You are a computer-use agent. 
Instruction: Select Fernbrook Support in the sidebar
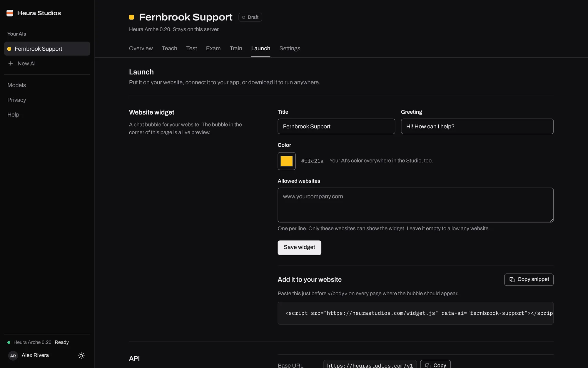point(47,49)
